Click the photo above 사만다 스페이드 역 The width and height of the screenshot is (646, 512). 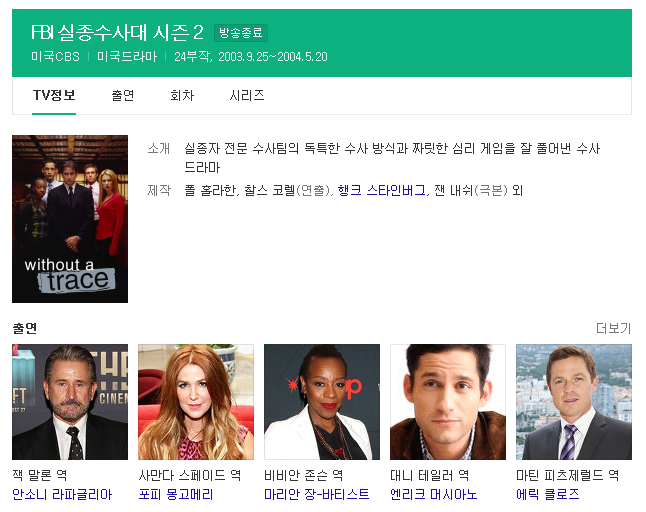196,402
